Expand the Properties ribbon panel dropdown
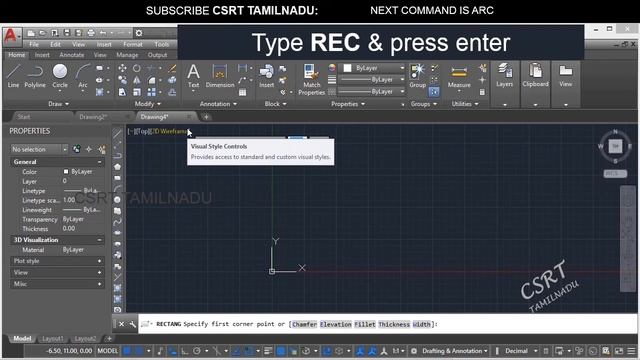This screenshot has height=360, width=640. pyautogui.click(x=348, y=104)
